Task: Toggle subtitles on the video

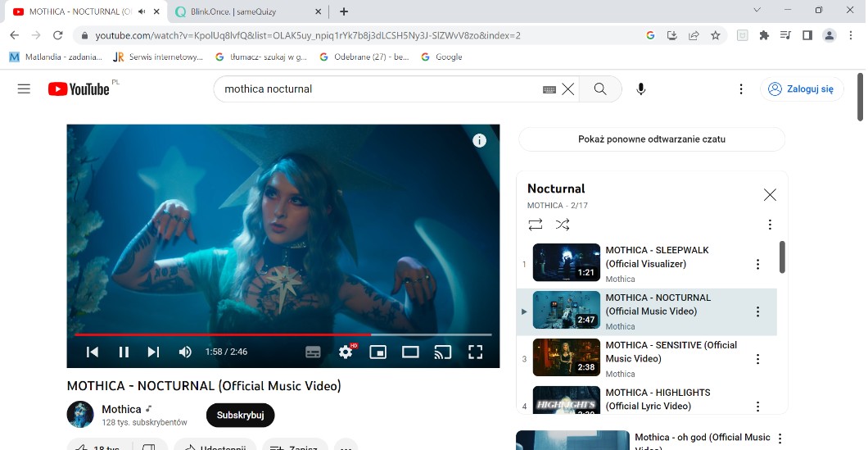Action: (x=313, y=352)
